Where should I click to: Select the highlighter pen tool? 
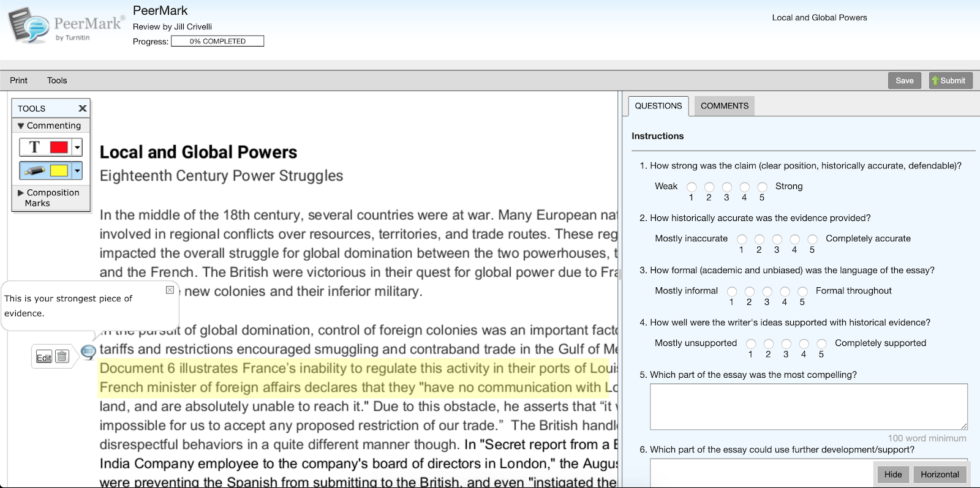pyautogui.click(x=34, y=170)
